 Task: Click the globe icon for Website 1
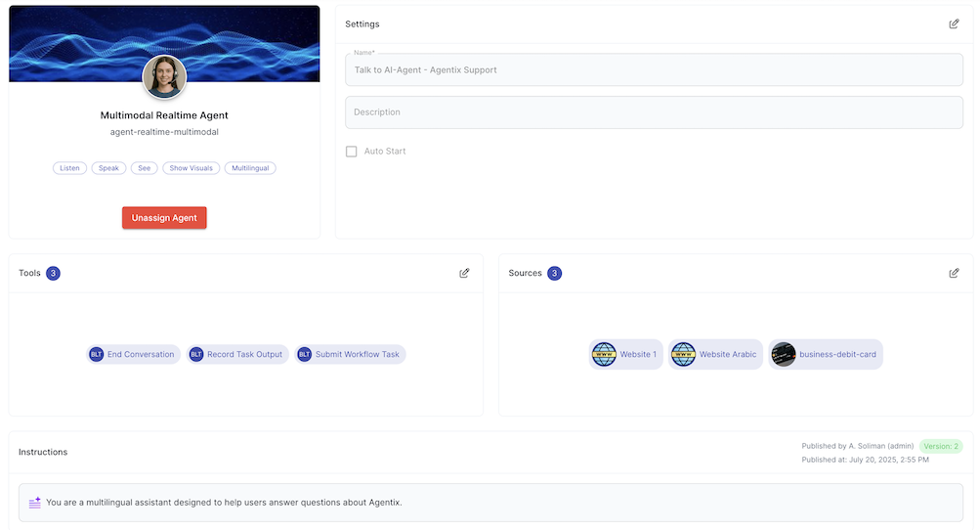pos(604,354)
